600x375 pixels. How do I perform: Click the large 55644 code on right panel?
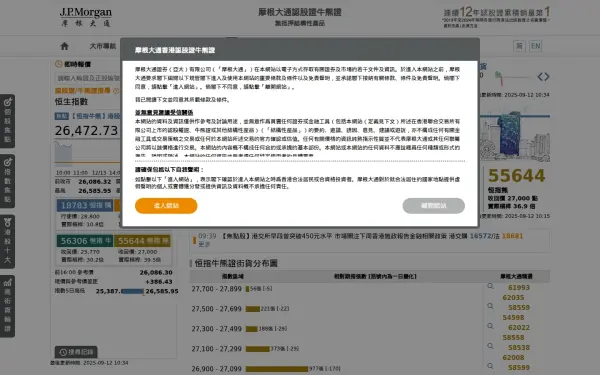(x=516, y=176)
